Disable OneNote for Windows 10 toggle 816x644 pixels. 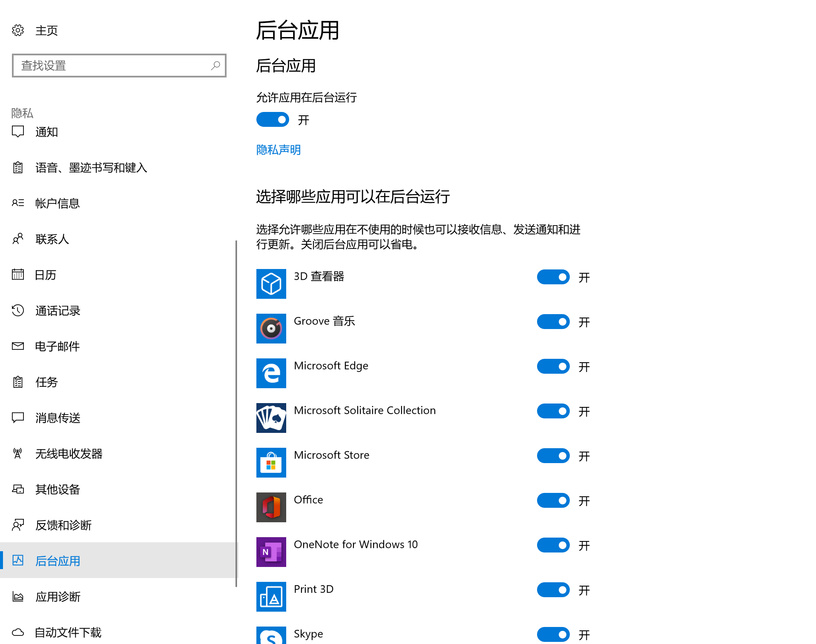coord(553,545)
